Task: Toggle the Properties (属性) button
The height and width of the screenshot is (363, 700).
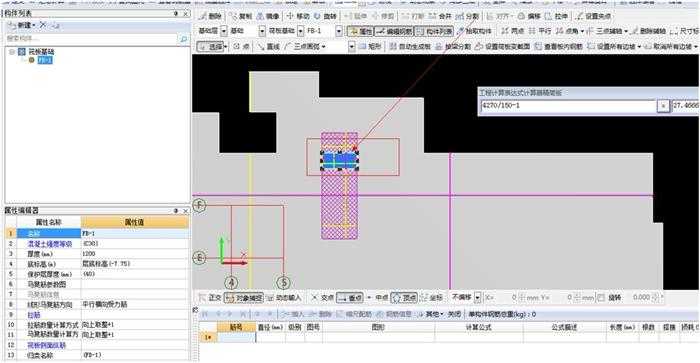Action: click(x=360, y=31)
